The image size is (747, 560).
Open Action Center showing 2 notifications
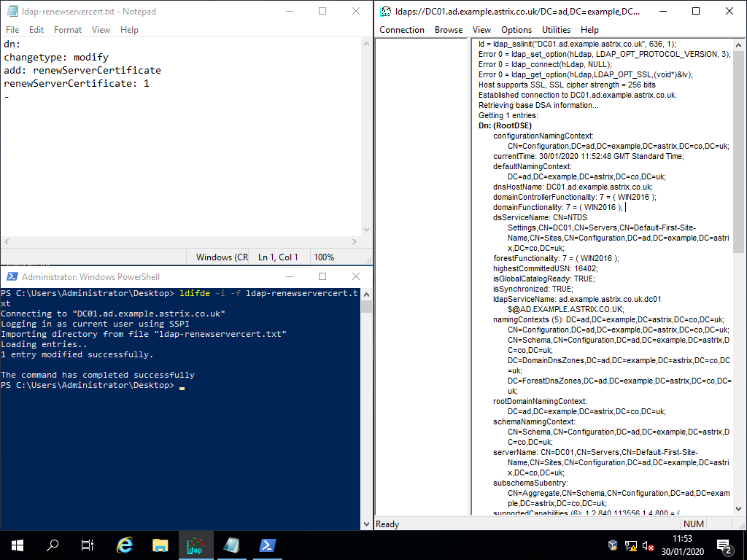click(726, 545)
